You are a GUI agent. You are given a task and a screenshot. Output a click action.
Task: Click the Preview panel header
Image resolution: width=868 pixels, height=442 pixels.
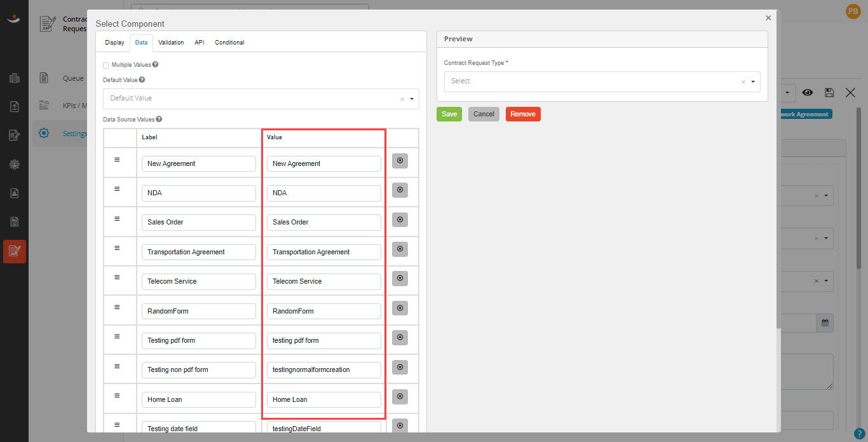tap(602, 39)
